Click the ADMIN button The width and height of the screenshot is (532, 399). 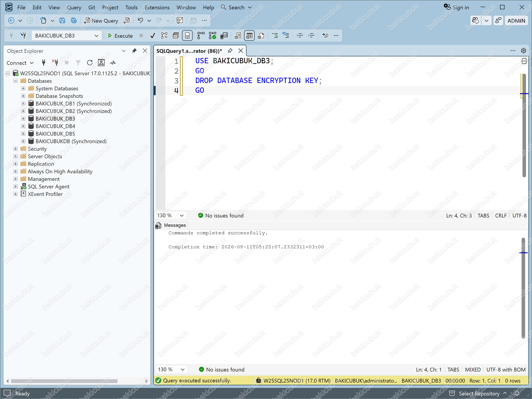516,21
